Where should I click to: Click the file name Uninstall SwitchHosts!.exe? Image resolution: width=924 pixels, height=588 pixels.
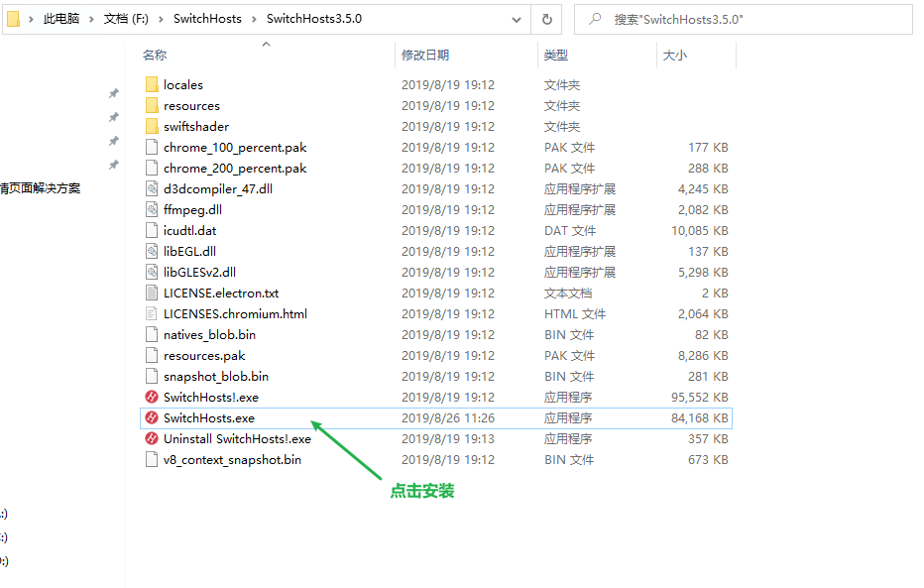coord(238,438)
